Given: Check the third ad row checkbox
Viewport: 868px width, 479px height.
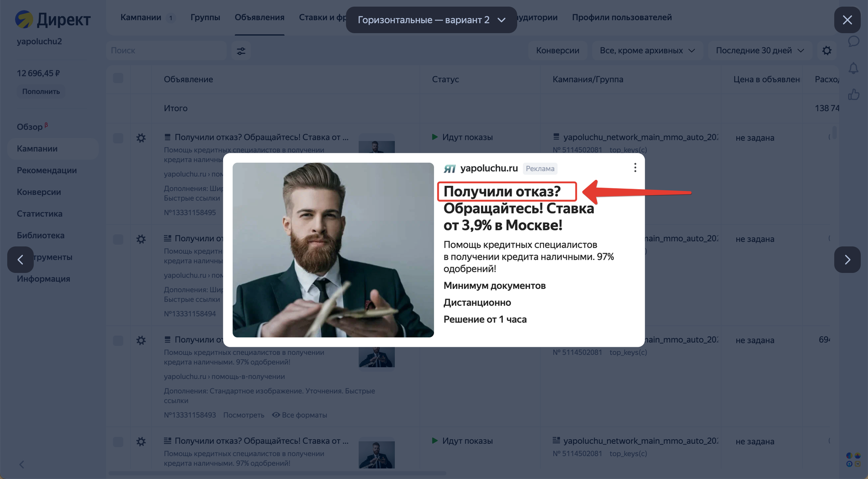Looking at the screenshot, I should [x=118, y=341].
